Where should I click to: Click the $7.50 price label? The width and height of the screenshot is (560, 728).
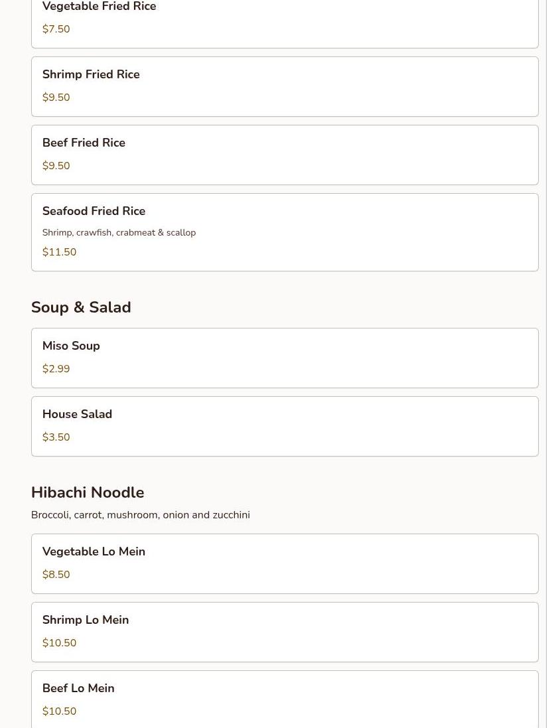pyautogui.click(x=56, y=30)
